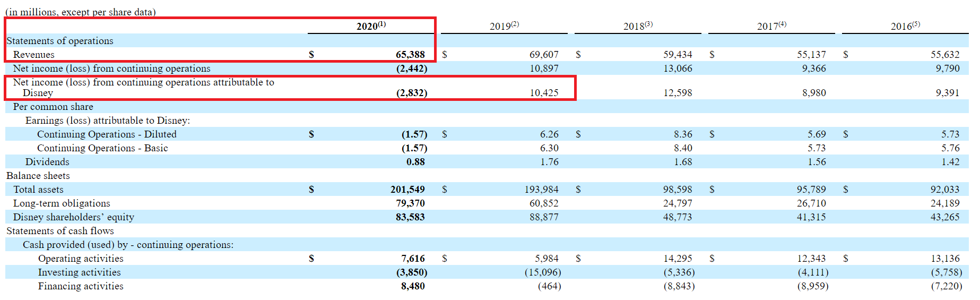The width and height of the screenshot is (980, 300).
Task: Select 2018 total assets 98,598
Action: [678, 190]
